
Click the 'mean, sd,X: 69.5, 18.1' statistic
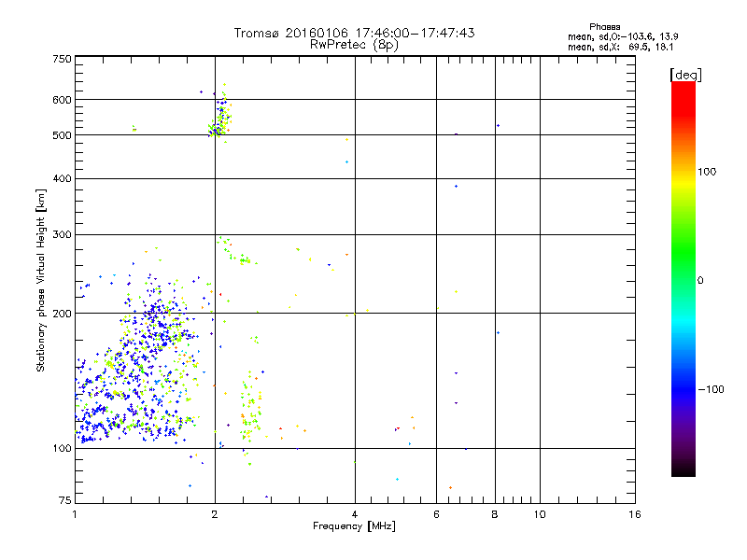point(620,48)
